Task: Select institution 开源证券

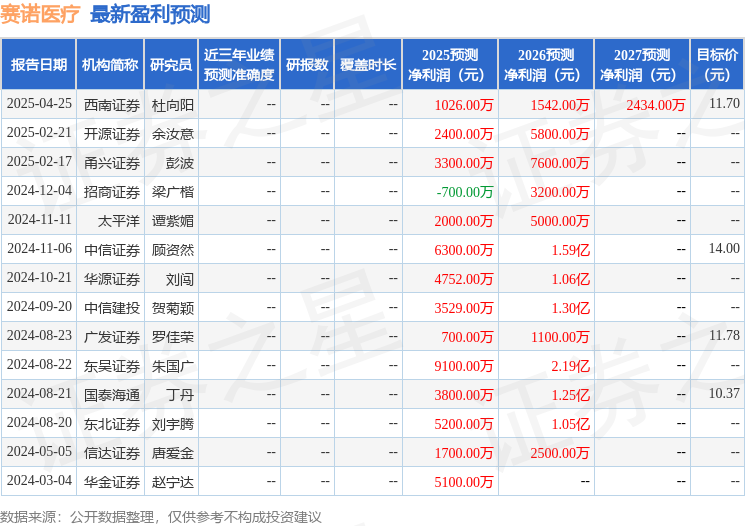Action: [112, 134]
